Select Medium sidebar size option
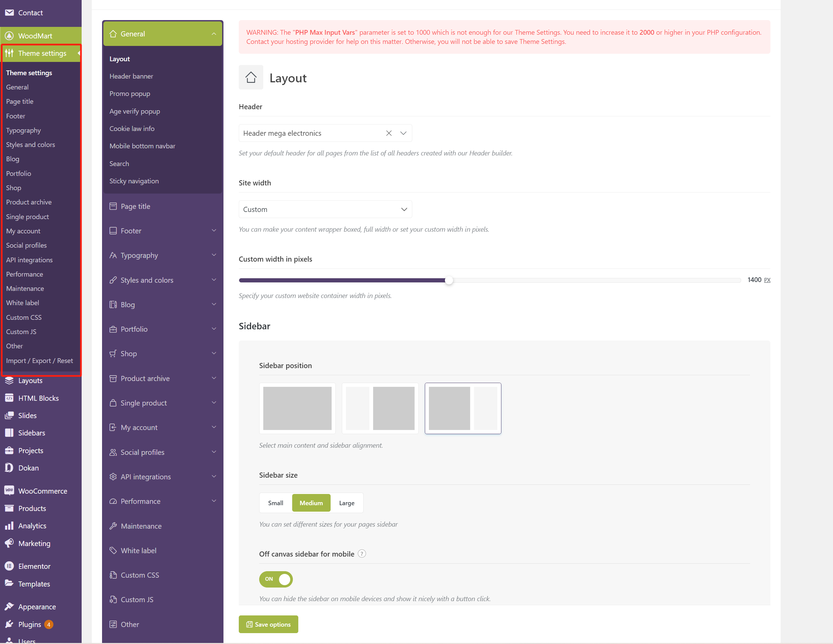This screenshot has height=644, width=833. [x=311, y=502]
